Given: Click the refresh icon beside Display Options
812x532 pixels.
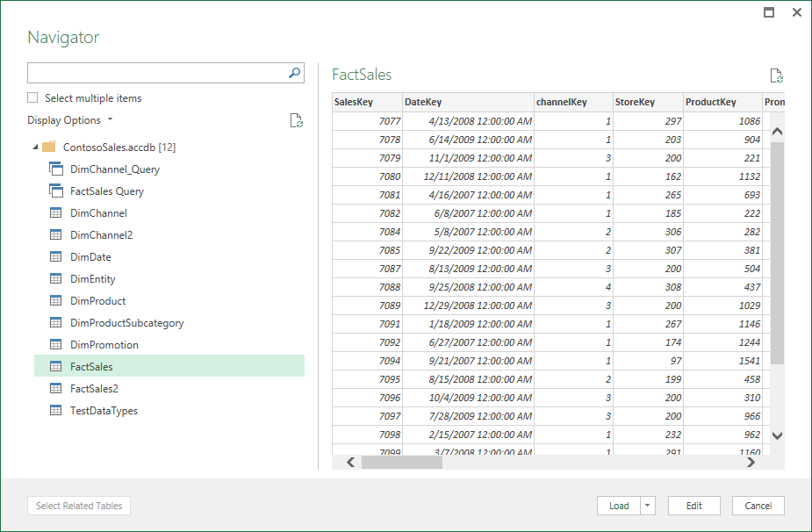Looking at the screenshot, I should (x=297, y=121).
